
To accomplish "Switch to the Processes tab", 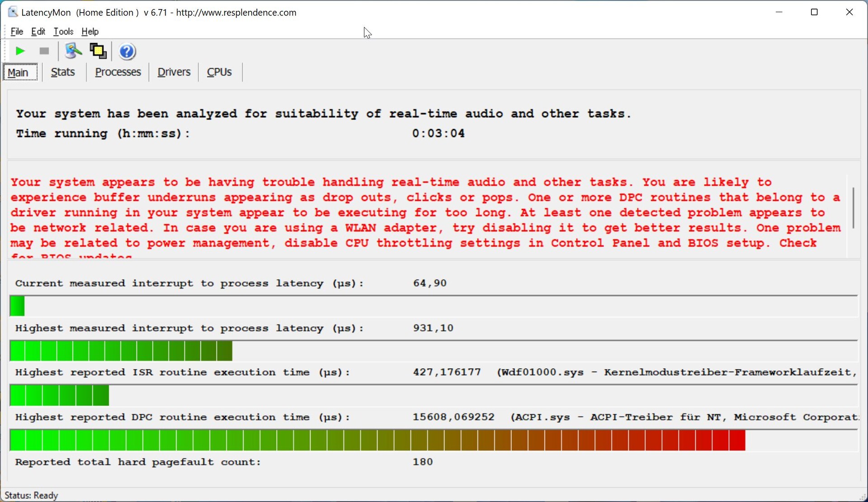I will [x=118, y=72].
